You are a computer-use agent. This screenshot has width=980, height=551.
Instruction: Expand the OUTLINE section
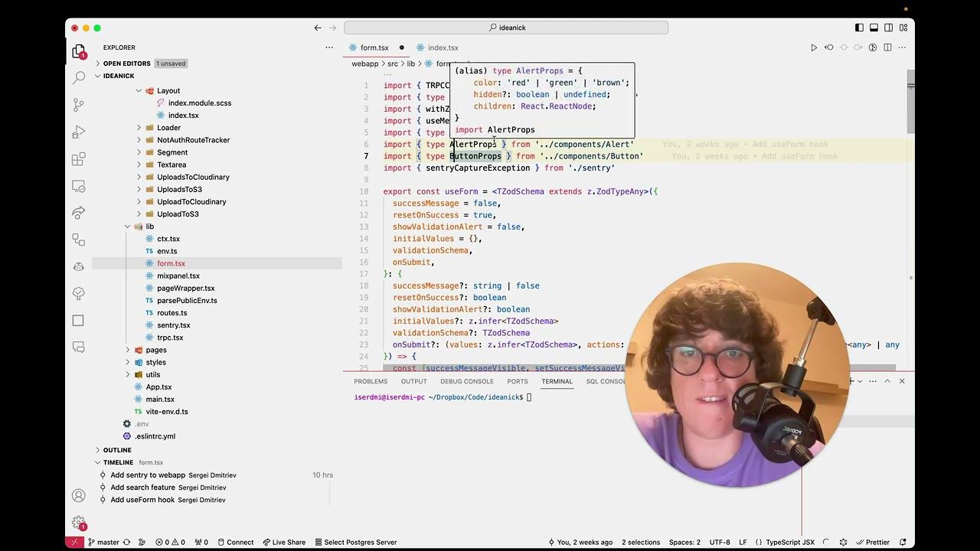(217, 450)
